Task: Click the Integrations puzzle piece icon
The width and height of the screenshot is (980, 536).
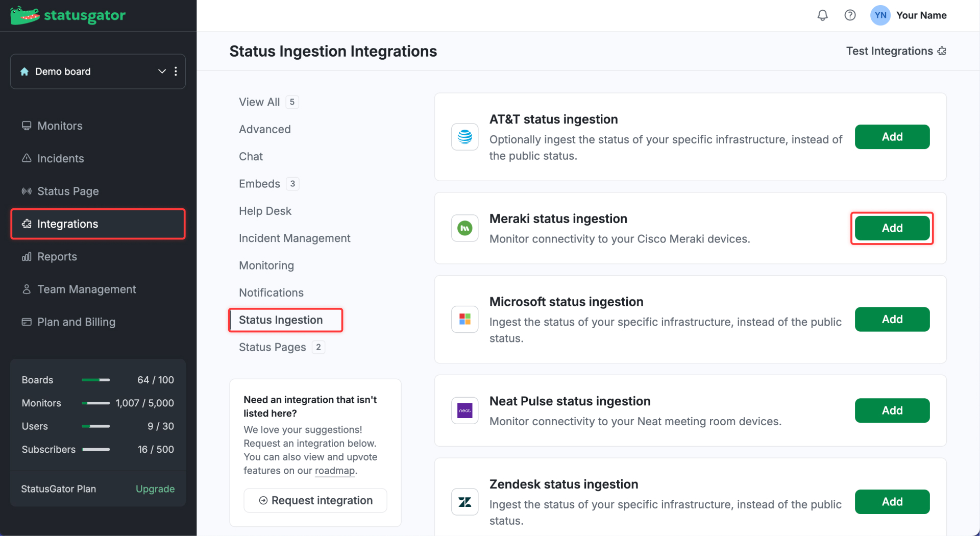Action: coord(27,224)
